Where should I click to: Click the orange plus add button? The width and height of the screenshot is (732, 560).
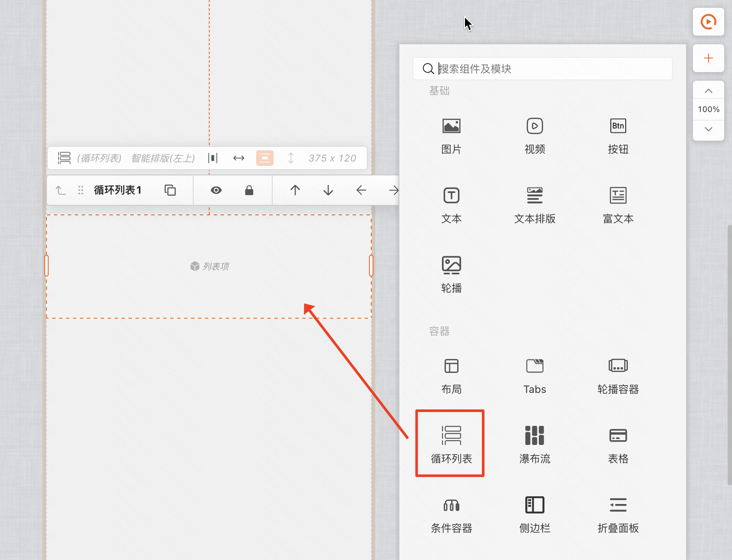click(x=708, y=58)
